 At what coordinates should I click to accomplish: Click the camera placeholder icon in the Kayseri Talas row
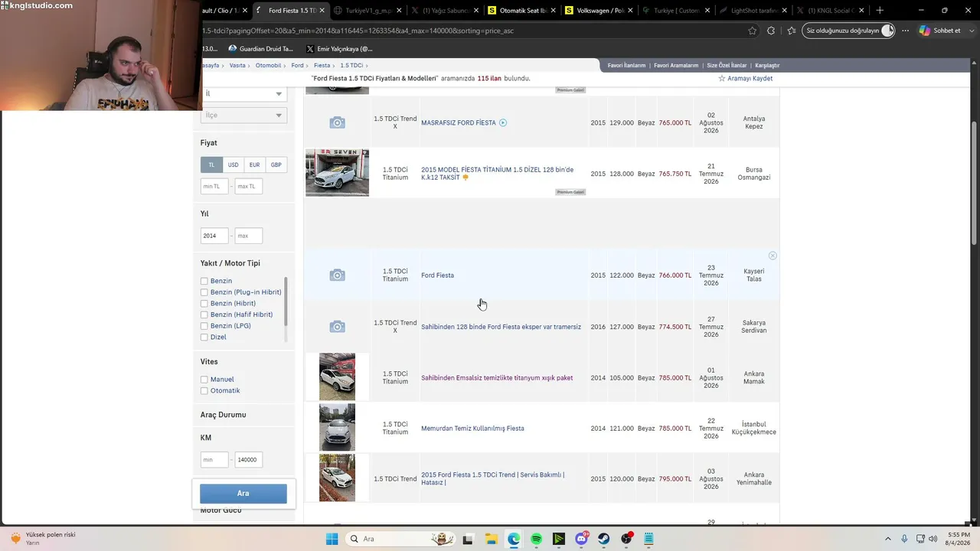[337, 275]
